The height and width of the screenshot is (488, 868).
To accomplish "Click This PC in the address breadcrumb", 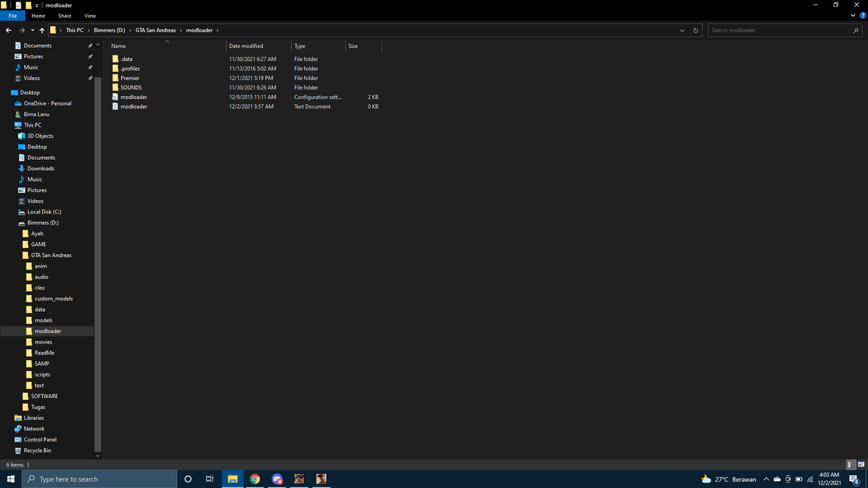I will coord(75,30).
